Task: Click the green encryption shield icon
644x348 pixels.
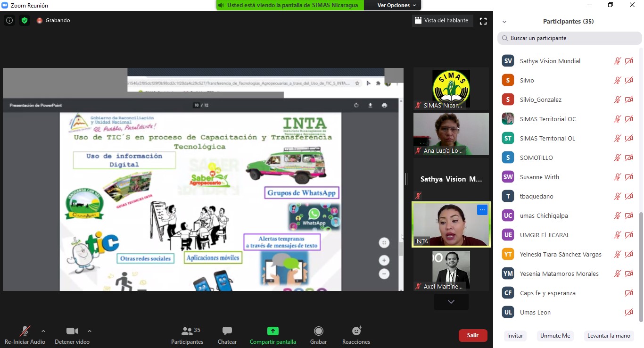Action: click(25, 20)
